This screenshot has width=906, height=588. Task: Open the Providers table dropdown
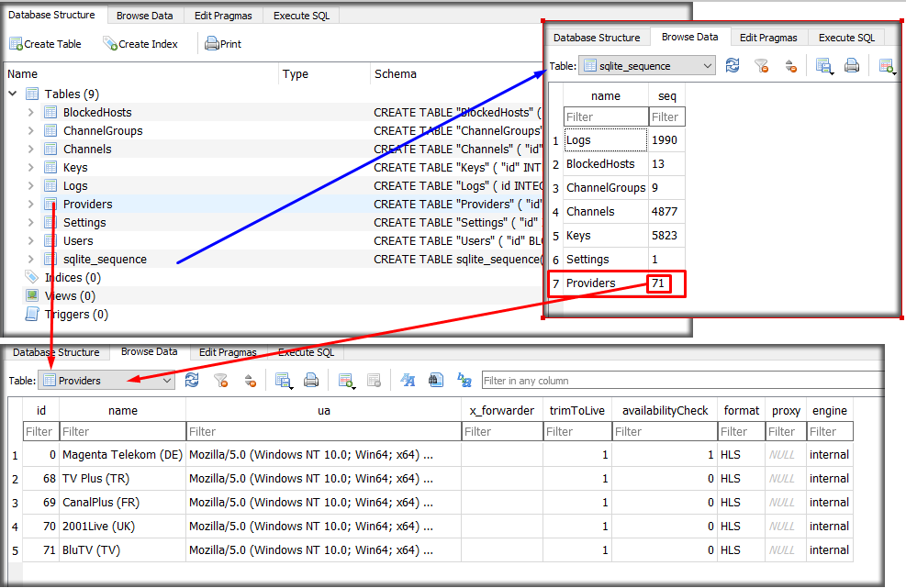click(x=106, y=380)
